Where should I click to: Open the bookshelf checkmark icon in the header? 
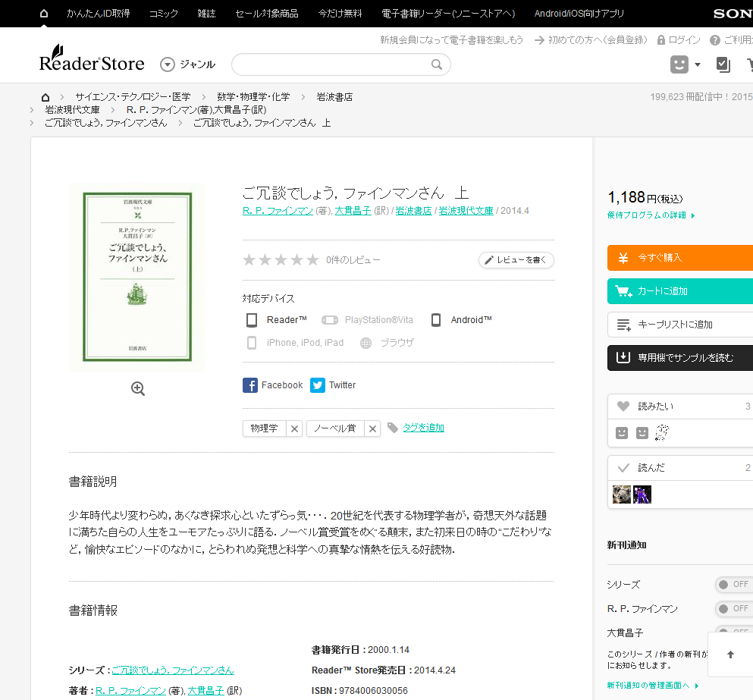coord(723,64)
